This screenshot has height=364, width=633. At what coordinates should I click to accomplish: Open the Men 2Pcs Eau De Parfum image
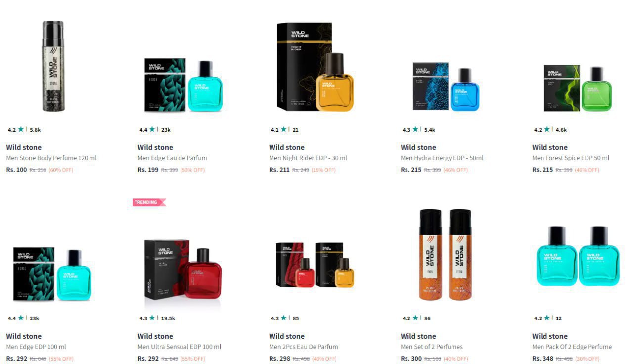[315, 265]
